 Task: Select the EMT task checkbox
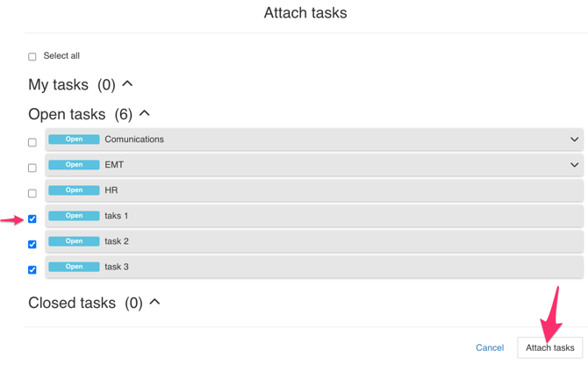(32, 168)
